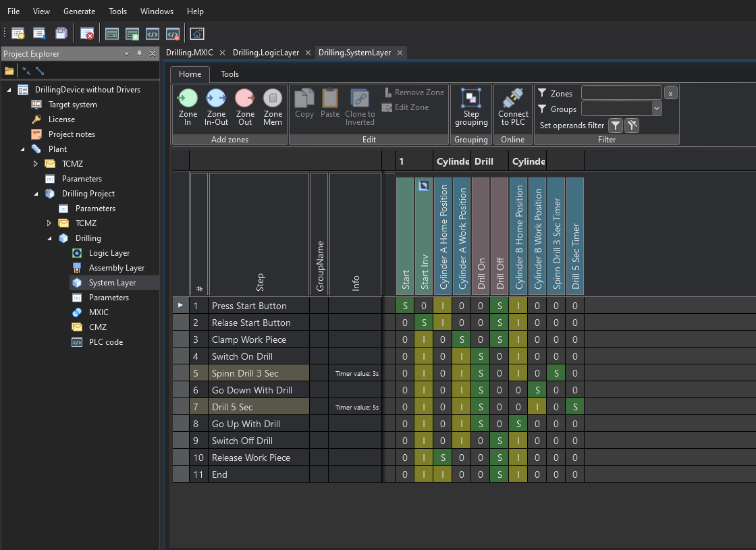The height and width of the screenshot is (550, 756).
Task: Collapse the Drilling Project node
Action: [x=36, y=194]
